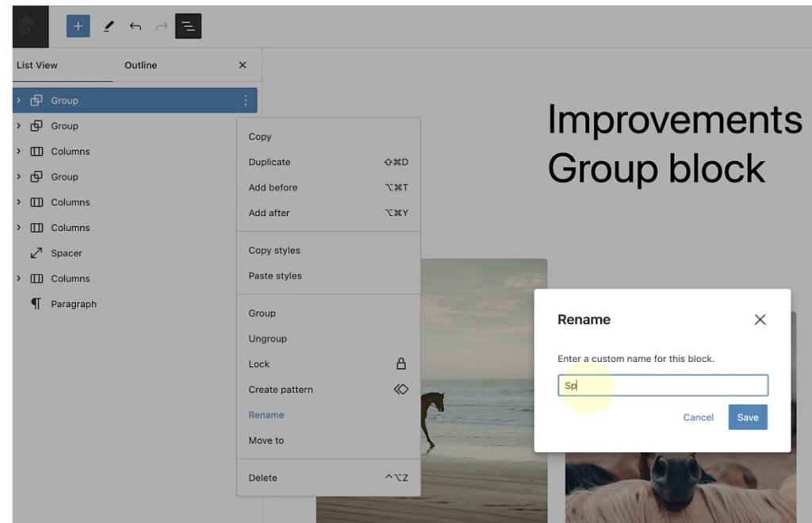
Task: Expand the first Columns block
Action: coord(19,152)
